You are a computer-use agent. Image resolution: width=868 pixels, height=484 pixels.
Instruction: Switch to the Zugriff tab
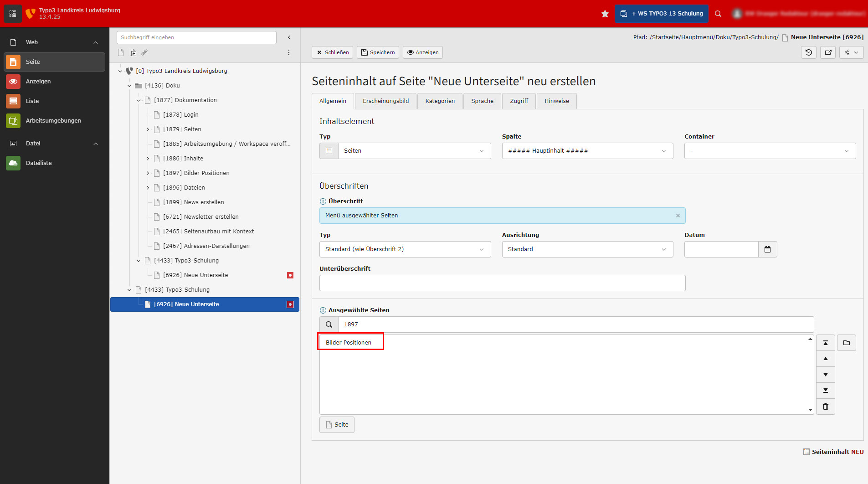[x=519, y=101]
